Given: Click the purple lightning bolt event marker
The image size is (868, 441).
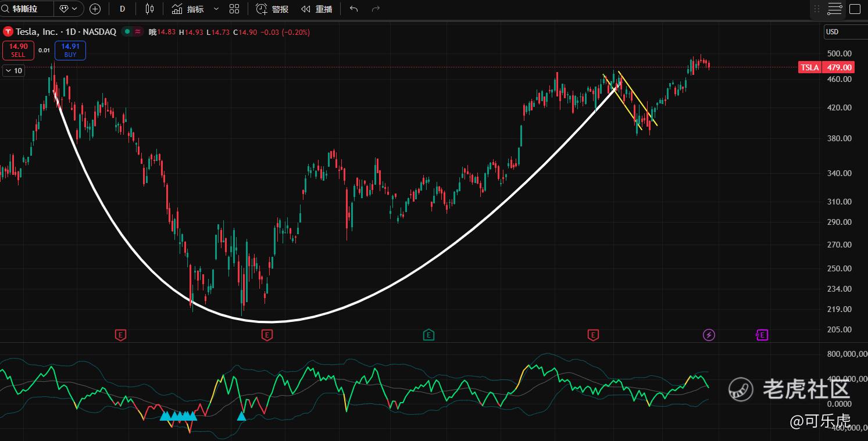Looking at the screenshot, I should point(709,335).
